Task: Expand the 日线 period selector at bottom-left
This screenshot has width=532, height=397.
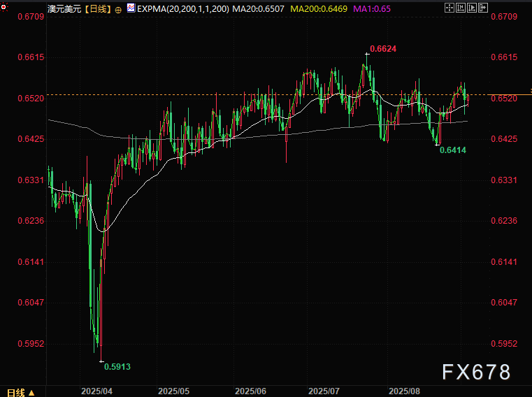Action: point(15,392)
